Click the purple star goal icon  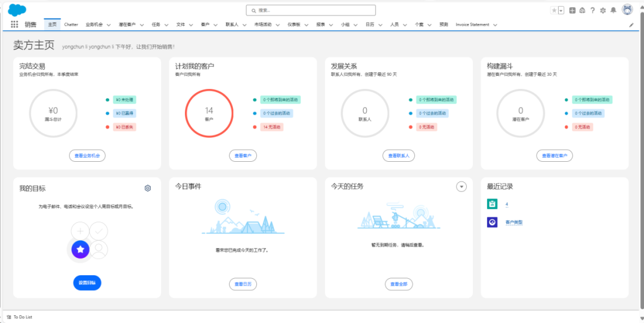[80, 249]
